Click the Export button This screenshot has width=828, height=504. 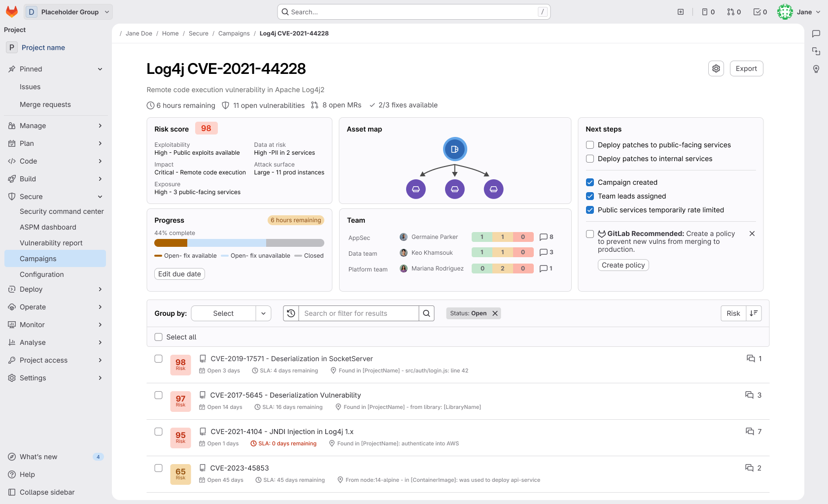click(746, 68)
